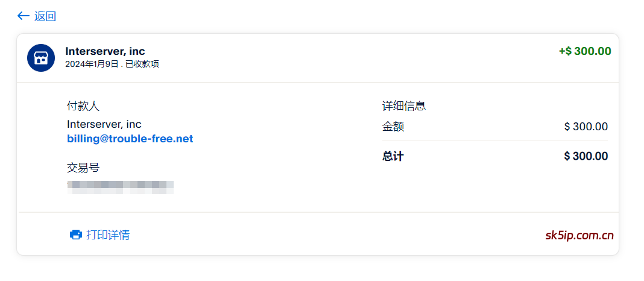
Task: Click the printer icon
Action: click(76, 235)
